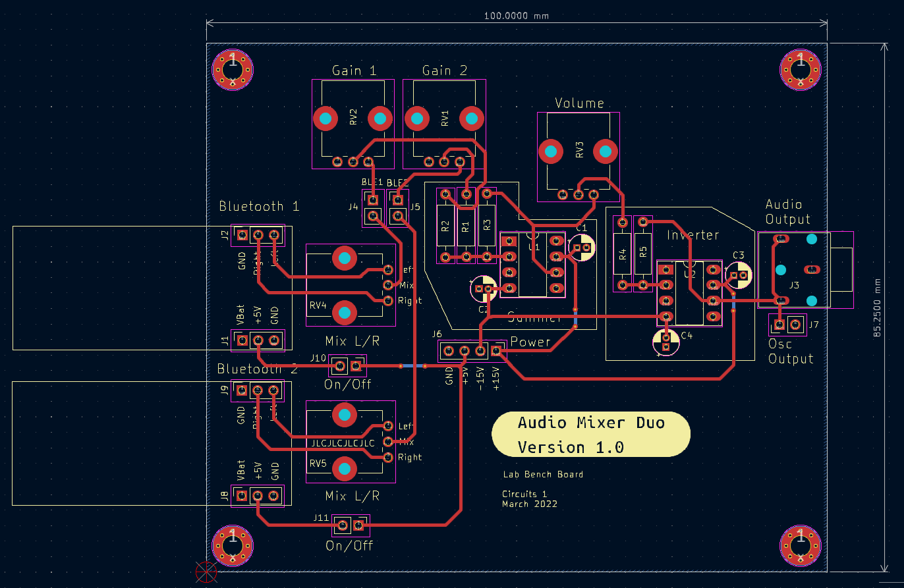Select resistor R3 footprint
The image size is (904, 588).
487,226
